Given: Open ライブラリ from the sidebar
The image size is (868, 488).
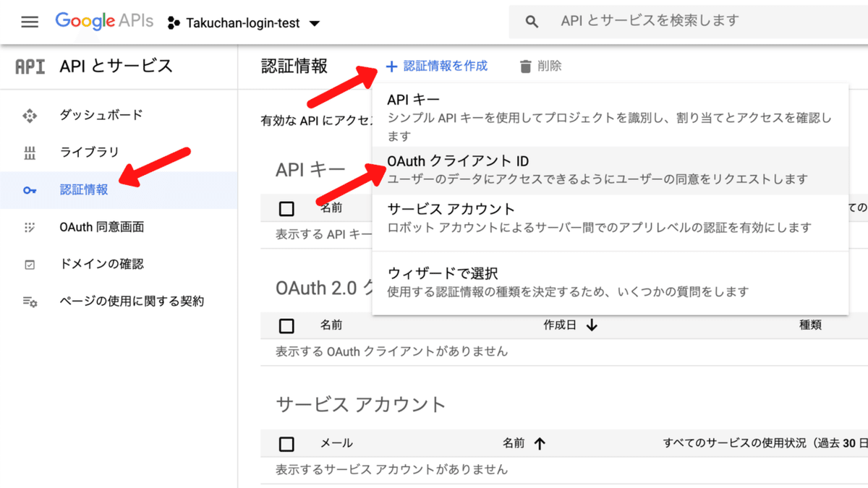Looking at the screenshot, I should pyautogui.click(x=90, y=153).
